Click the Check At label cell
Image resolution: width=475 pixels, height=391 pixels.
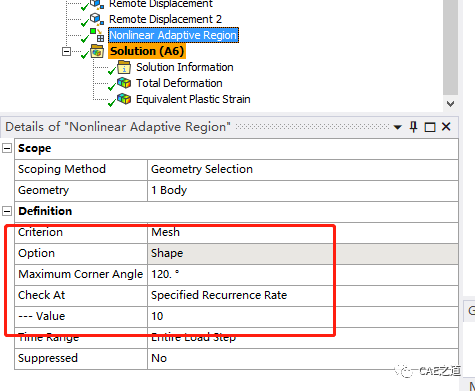81,296
